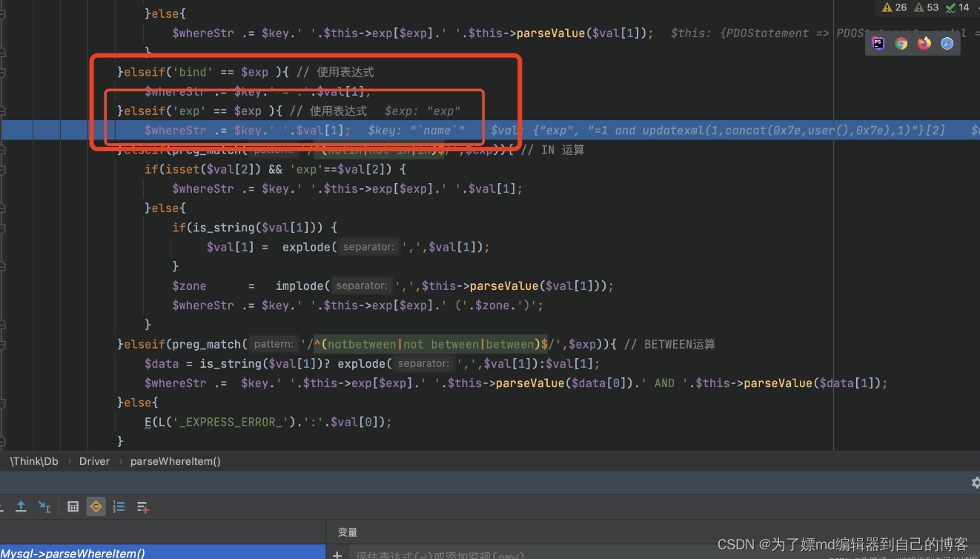Switch to the 变量 variables tab
Image resolution: width=980 pixels, height=559 pixels.
[x=348, y=532]
